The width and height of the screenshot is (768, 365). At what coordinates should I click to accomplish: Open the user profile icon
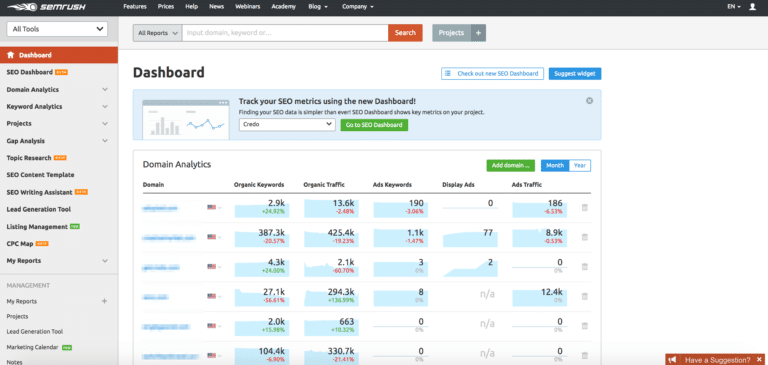753,7
